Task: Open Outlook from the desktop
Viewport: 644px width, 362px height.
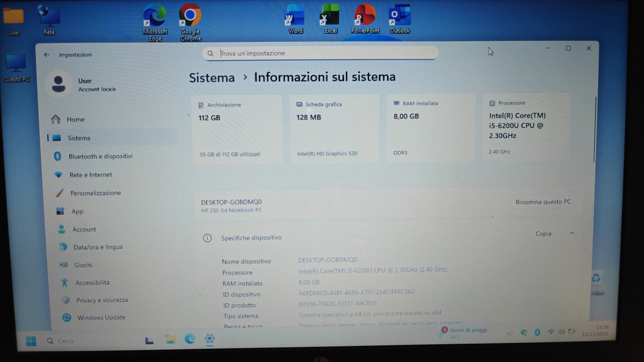Action: pyautogui.click(x=399, y=15)
